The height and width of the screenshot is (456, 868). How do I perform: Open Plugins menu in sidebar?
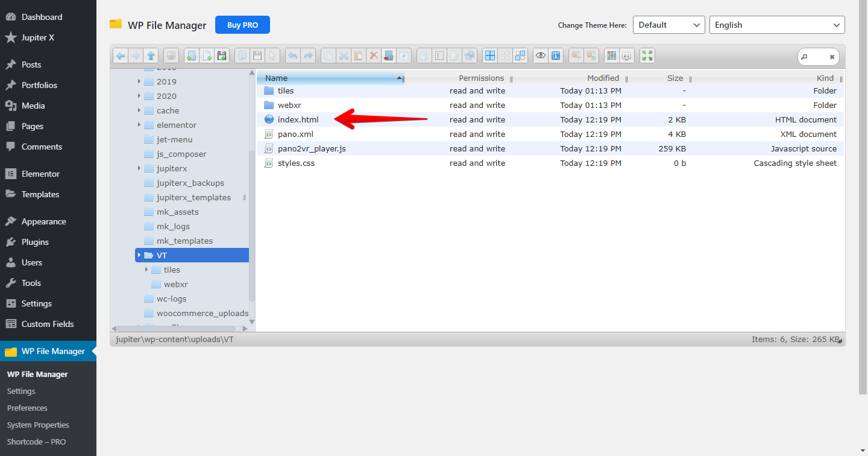click(x=48, y=242)
